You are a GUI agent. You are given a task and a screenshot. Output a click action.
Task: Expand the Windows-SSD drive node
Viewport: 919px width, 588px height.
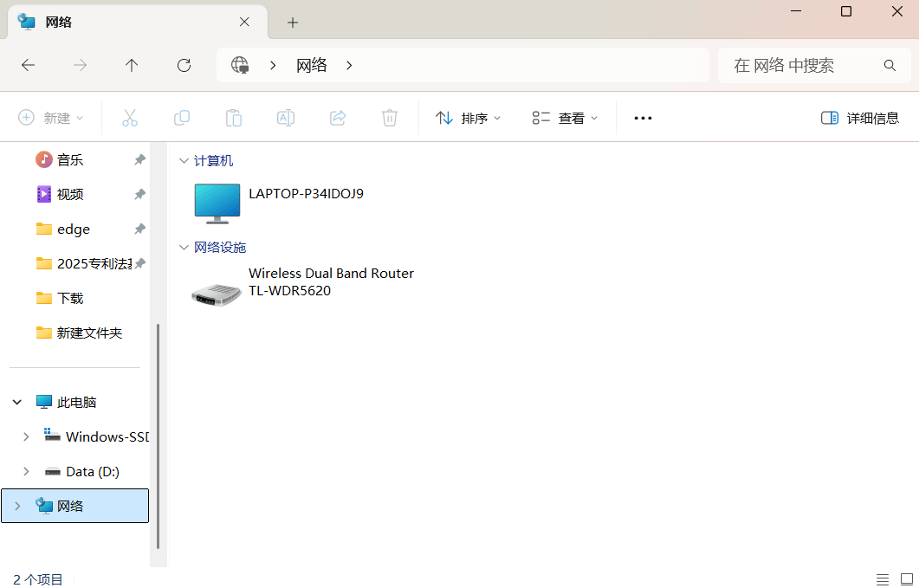(26, 436)
